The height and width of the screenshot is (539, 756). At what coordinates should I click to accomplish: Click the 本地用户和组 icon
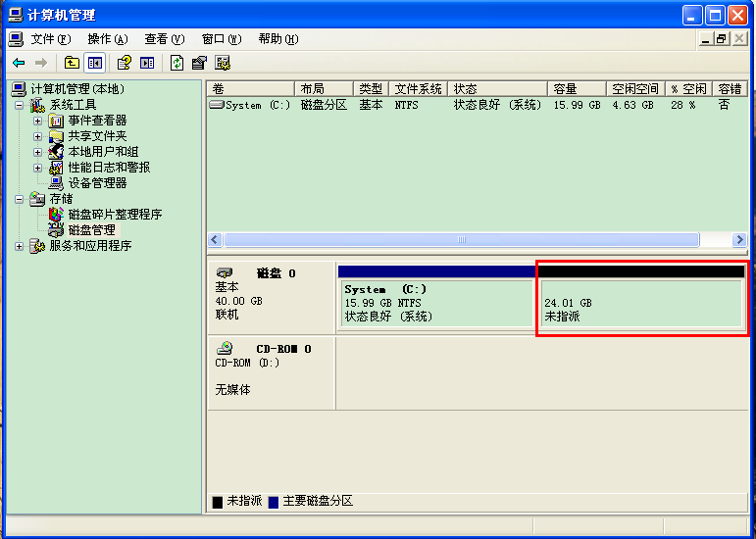pyautogui.click(x=56, y=152)
